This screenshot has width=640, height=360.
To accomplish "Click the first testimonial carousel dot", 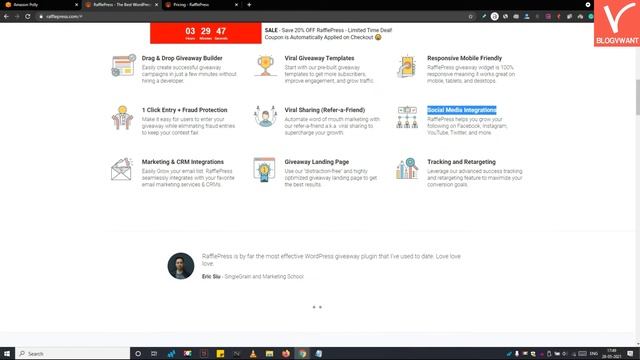I will pos(314,307).
